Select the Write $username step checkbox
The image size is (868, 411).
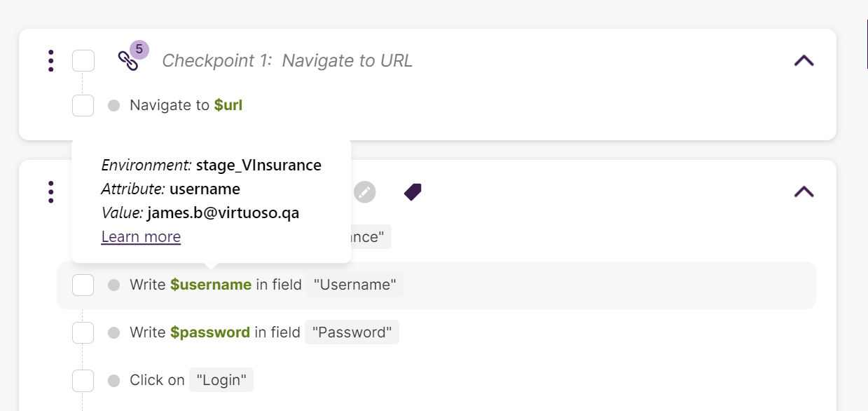(x=83, y=285)
